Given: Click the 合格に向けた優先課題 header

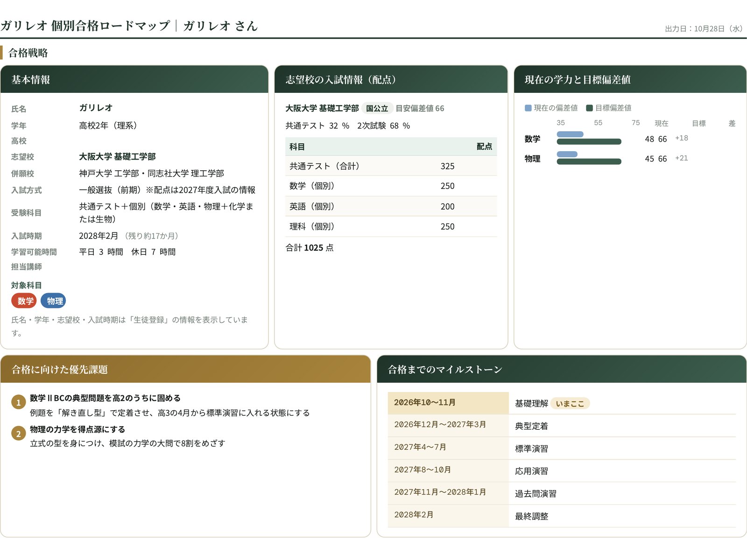Looking at the screenshot, I should point(185,369).
